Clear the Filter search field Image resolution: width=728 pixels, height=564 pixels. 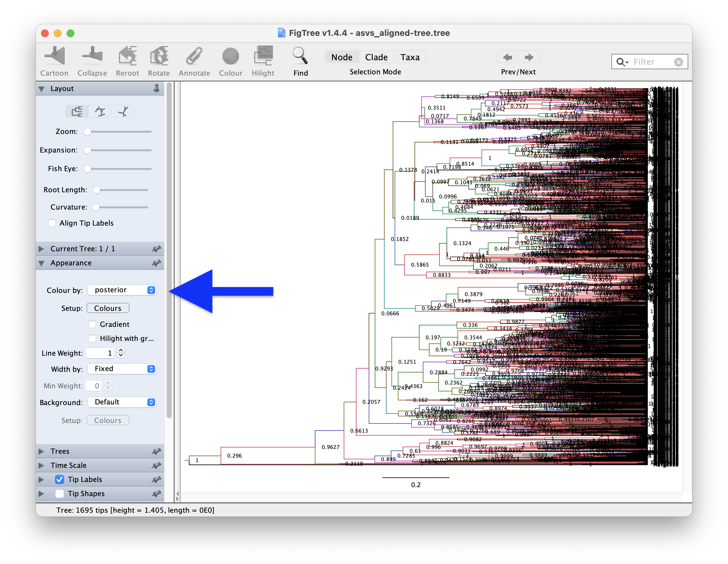pyautogui.click(x=678, y=62)
